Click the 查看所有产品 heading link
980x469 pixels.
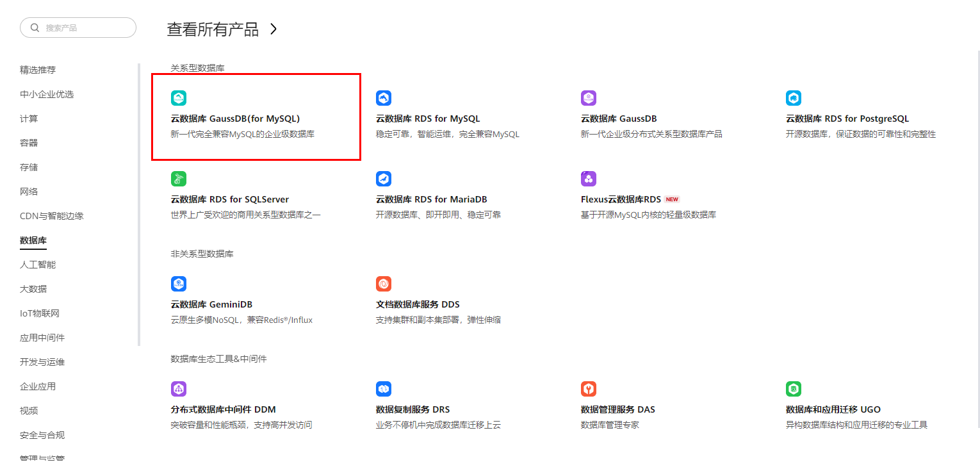[213, 29]
